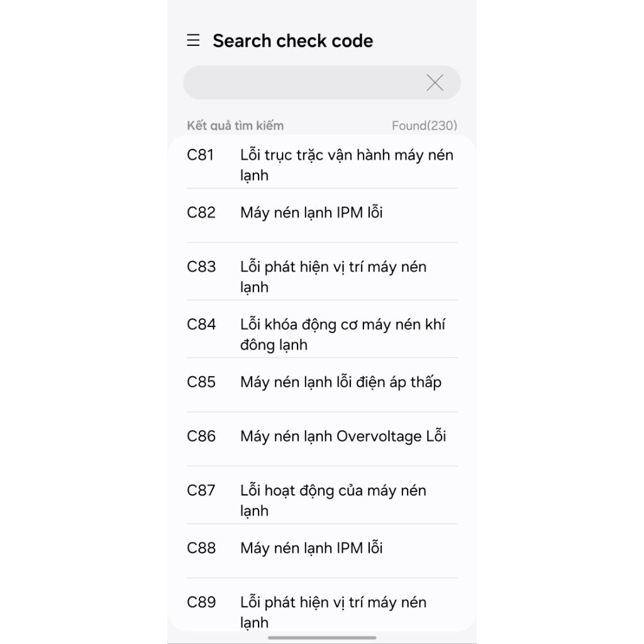
Task: Tap the search input box
Action: coord(302,82)
